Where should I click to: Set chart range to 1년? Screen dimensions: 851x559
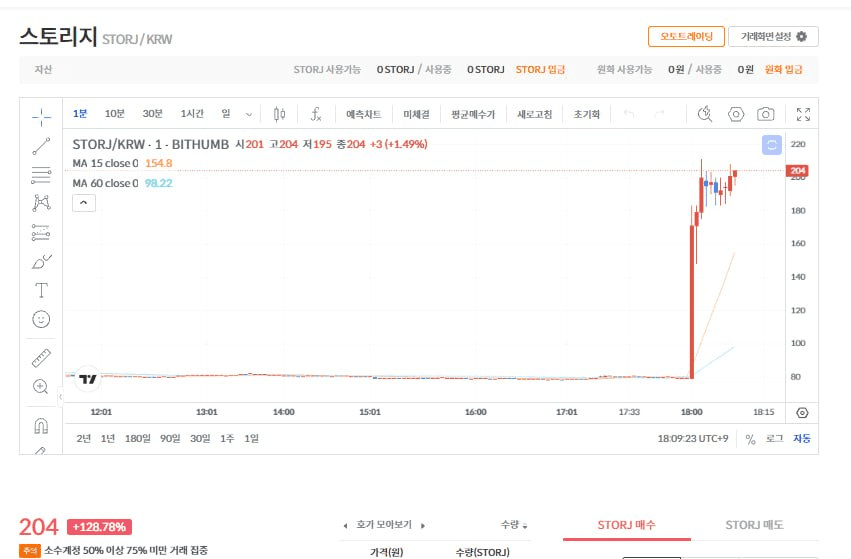point(107,439)
